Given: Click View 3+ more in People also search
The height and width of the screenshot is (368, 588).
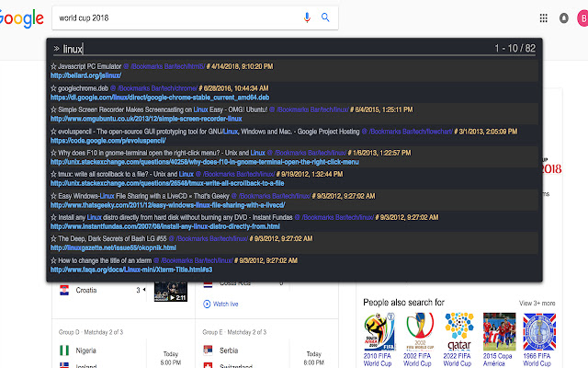Looking at the screenshot, I should (x=537, y=303).
